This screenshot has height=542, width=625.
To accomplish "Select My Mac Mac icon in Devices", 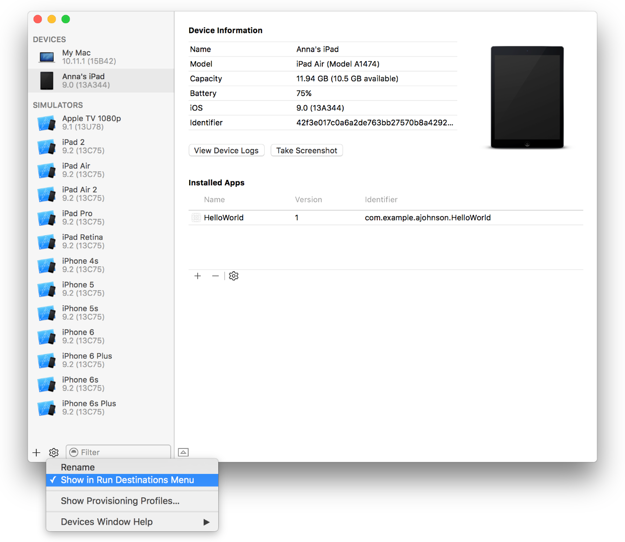I will click(x=47, y=57).
